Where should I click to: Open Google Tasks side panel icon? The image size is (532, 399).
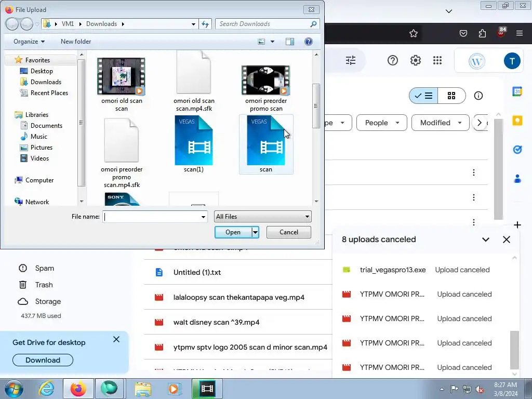click(x=517, y=149)
